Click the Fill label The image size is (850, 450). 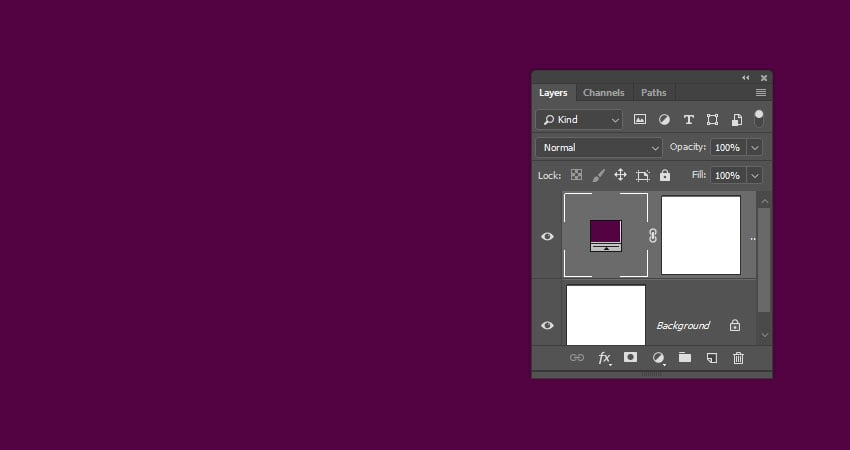pos(699,175)
